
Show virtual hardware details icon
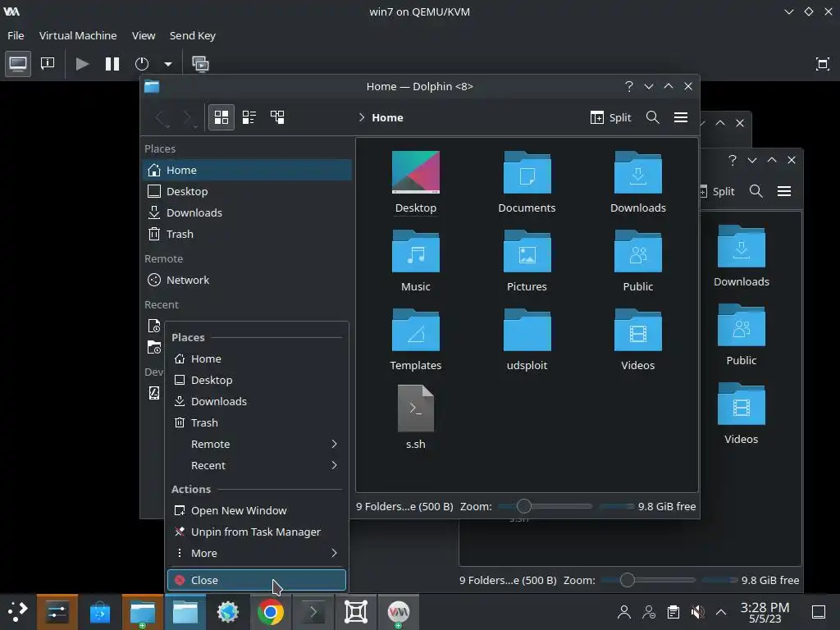point(48,64)
